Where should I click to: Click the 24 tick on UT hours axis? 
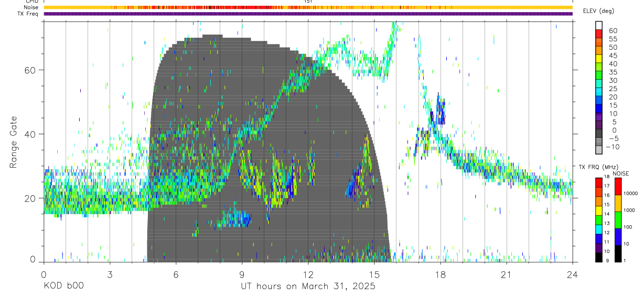[x=573, y=274]
